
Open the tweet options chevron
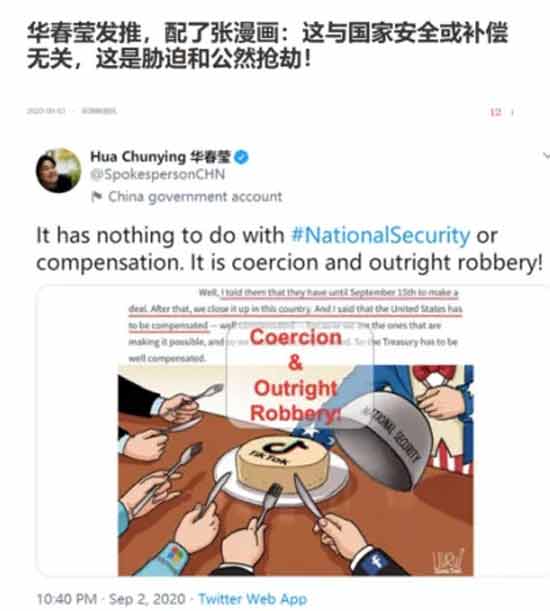(x=546, y=156)
